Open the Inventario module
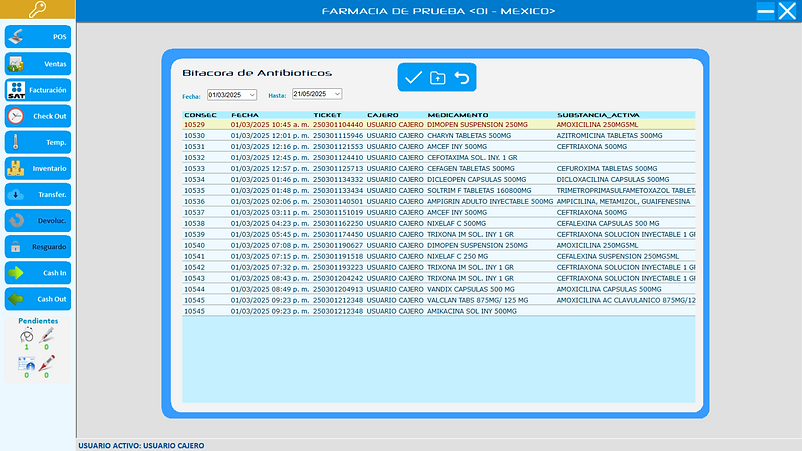 click(38, 168)
